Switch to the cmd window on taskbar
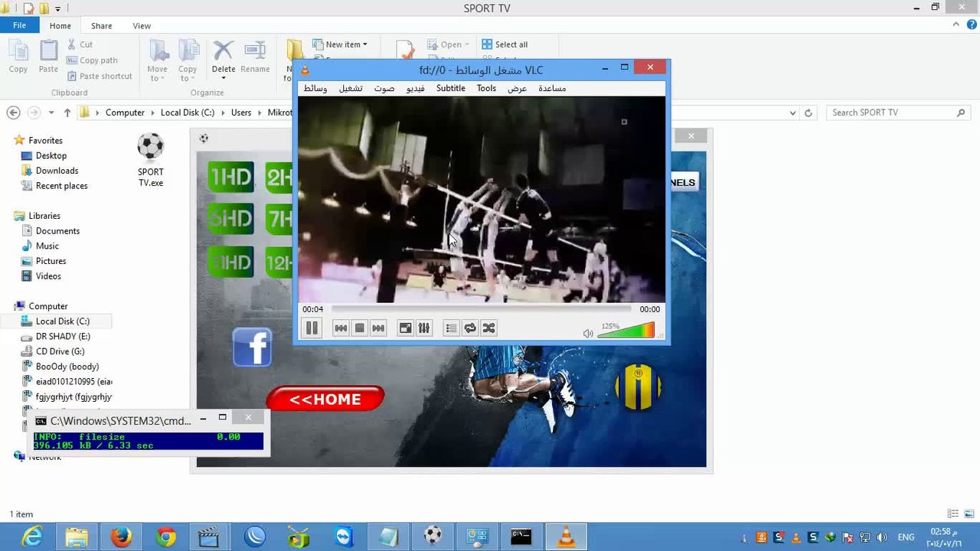This screenshot has width=980, height=551. tap(521, 536)
